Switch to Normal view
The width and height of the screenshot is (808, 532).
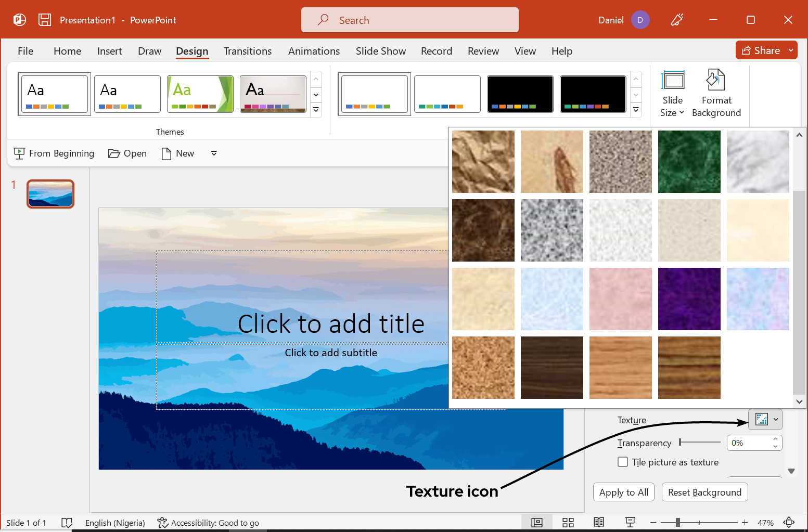coord(537,522)
